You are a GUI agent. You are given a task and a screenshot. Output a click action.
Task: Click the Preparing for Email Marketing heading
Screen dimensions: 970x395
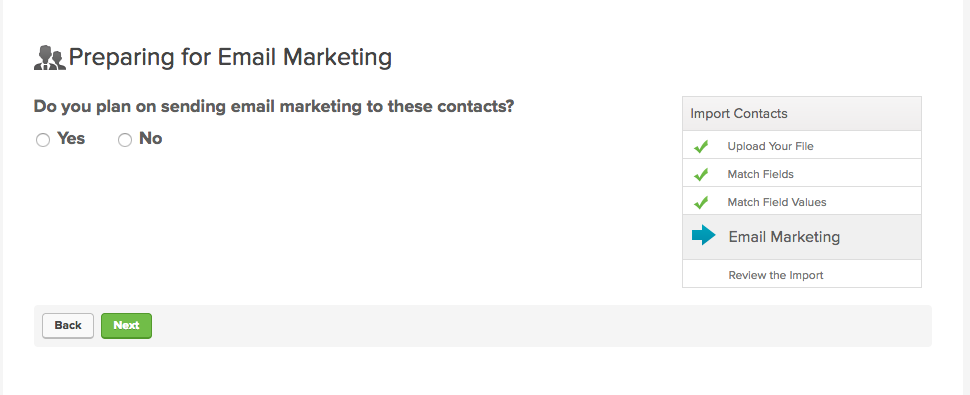[x=230, y=57]
